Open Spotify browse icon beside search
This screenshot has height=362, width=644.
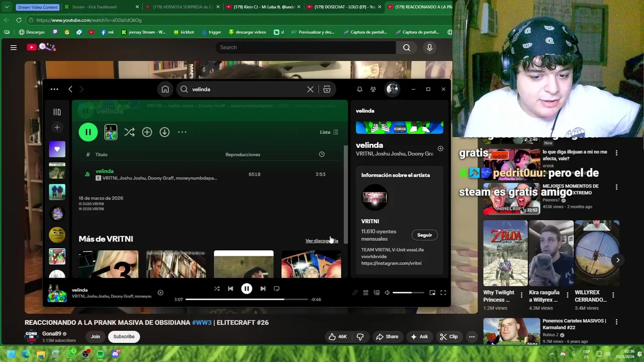click(x=327, y=89)
